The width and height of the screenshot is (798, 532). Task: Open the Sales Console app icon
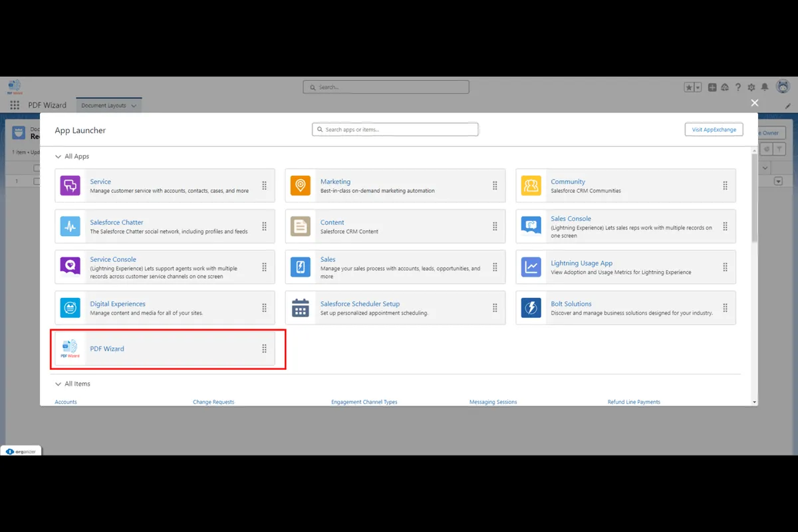pos(531,227)
